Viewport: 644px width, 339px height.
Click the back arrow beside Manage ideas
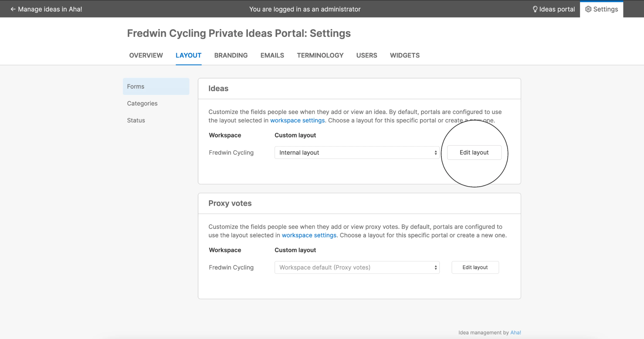coord(13,9)
